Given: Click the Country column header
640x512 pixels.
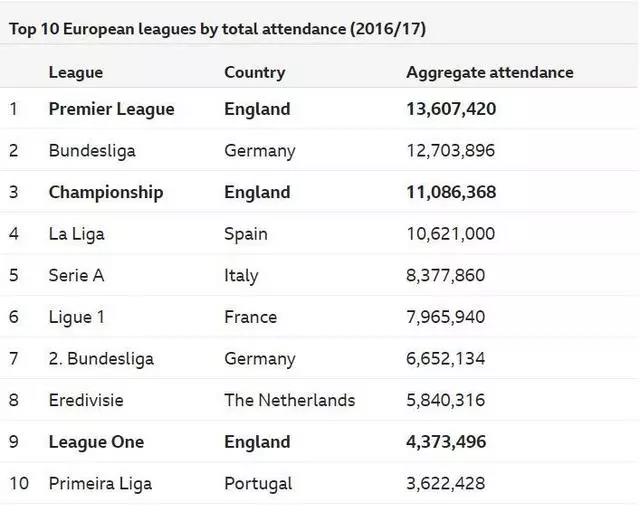Looking at the screenshot, I should [x=254, y=72].
